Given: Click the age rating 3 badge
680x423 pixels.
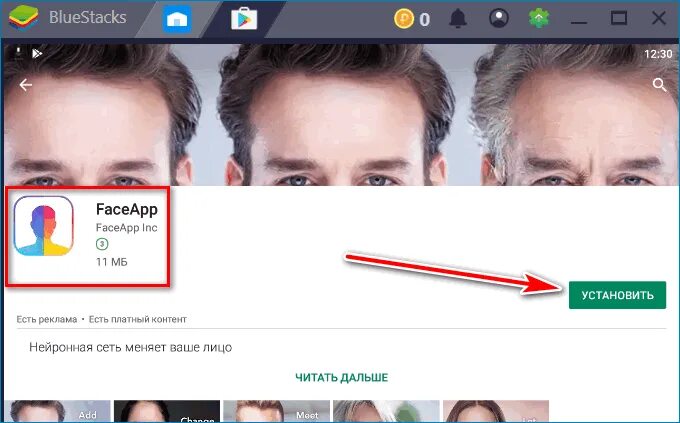Looking at the screenshot, I should (102, 244).
